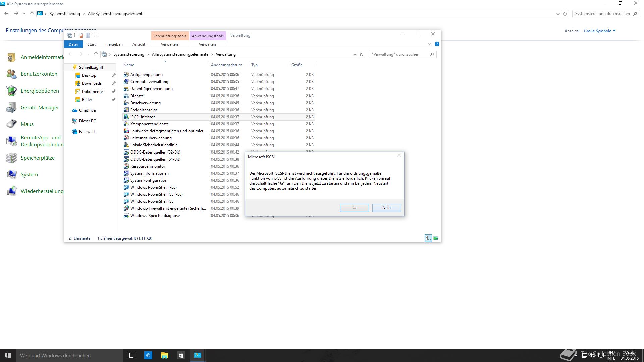This screenshot has width=644, height=362.
Task: Open the Store app in the taskbar
Action: 181,355
